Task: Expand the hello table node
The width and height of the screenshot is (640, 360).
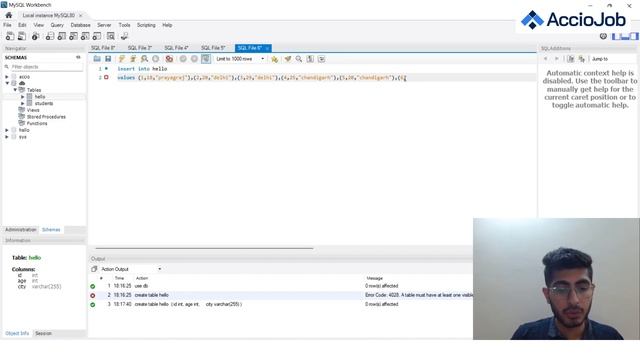Action: pyautogui.click(x=23, y=97)
